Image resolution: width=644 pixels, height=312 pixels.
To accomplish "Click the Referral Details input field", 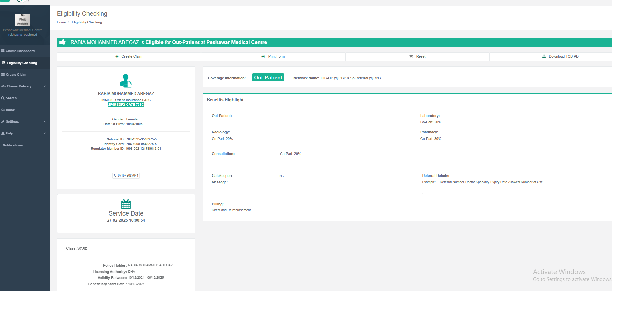I will pyautogui.click(x=516, y=190).
